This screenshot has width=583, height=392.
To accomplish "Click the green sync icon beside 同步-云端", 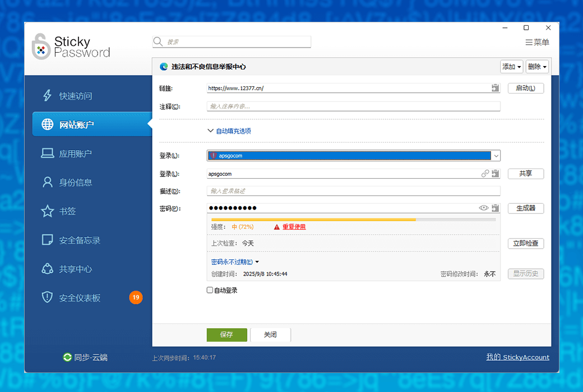I will point(67,357).
